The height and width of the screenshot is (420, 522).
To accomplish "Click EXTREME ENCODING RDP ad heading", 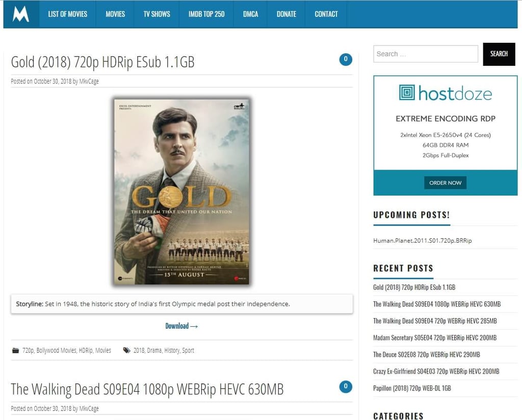I will tap(446, 118).
